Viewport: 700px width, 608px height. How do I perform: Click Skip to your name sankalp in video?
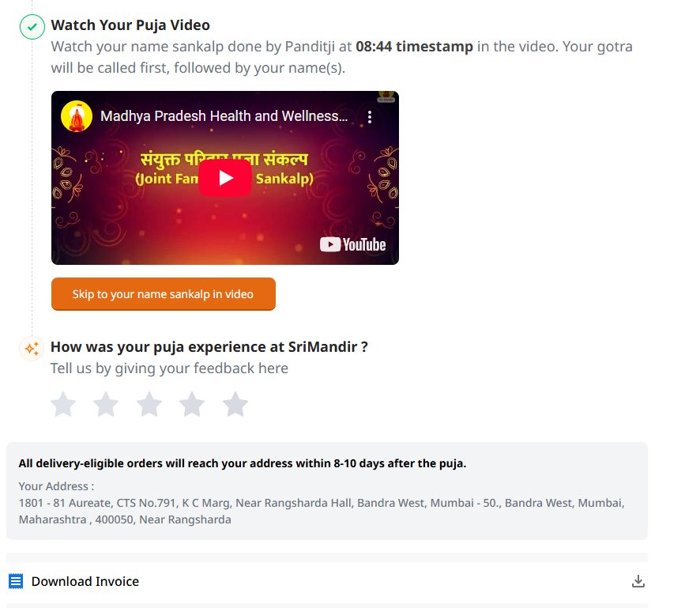tap(164, 294)
